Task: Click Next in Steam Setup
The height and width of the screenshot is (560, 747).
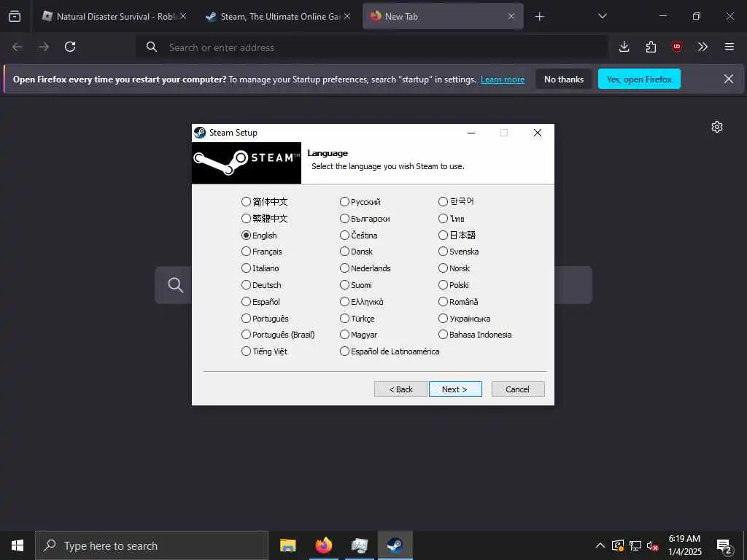Action: [x=455, y=389]
